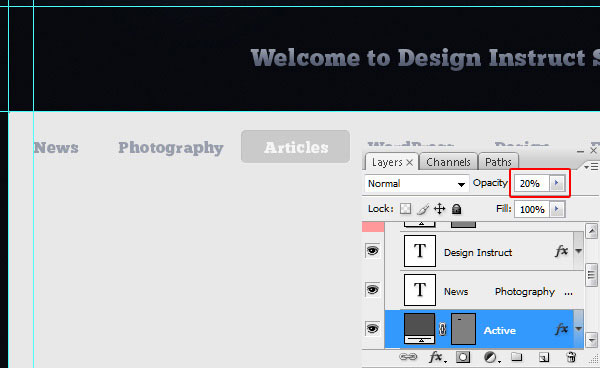The width and height of the screenshot is (600, 368).
Task: Minimize the Layers panel
Action: coord(580,151)
